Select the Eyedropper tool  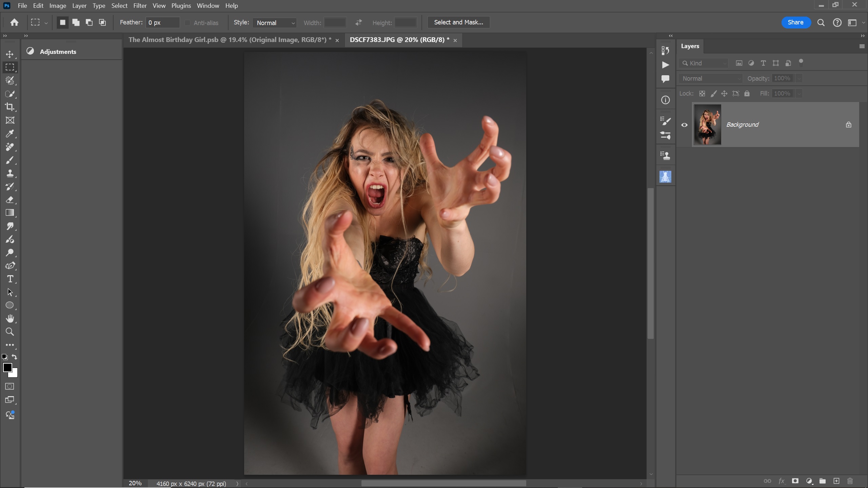10,134
